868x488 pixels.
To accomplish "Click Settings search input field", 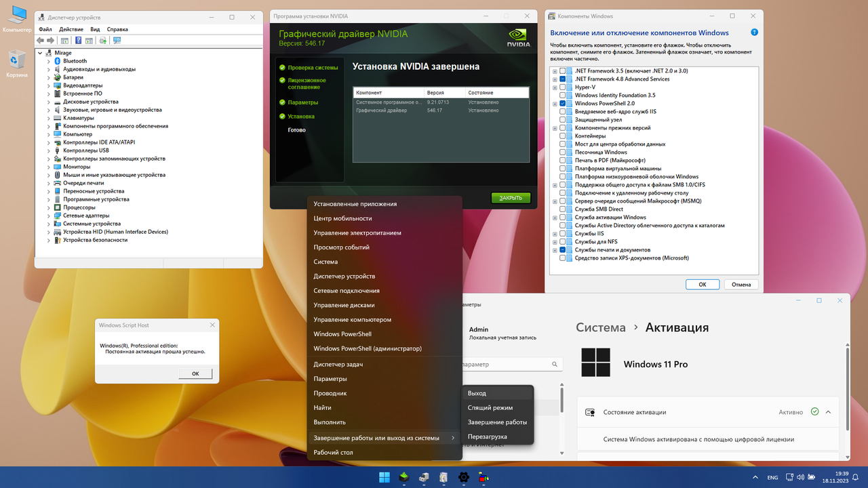I will [x=511, y=365].
